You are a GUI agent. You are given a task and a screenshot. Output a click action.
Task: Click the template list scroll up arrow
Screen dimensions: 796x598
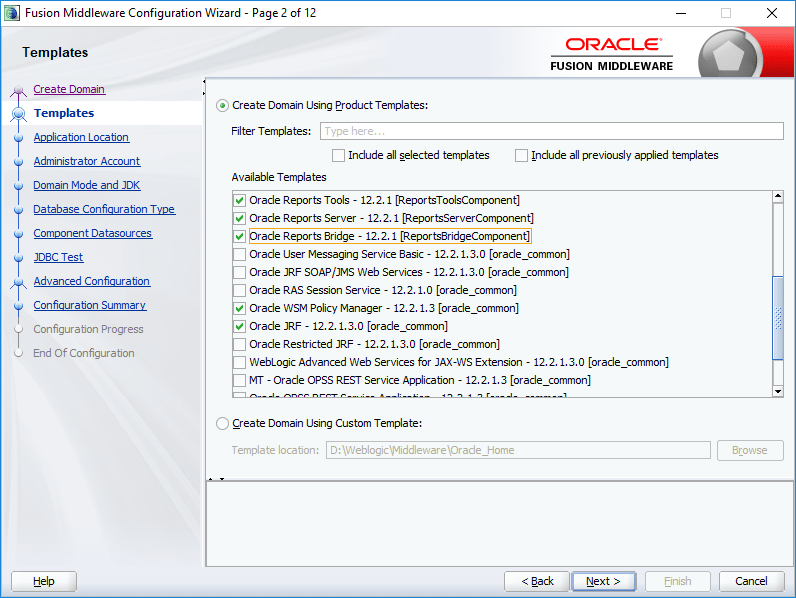pos(778,196)
